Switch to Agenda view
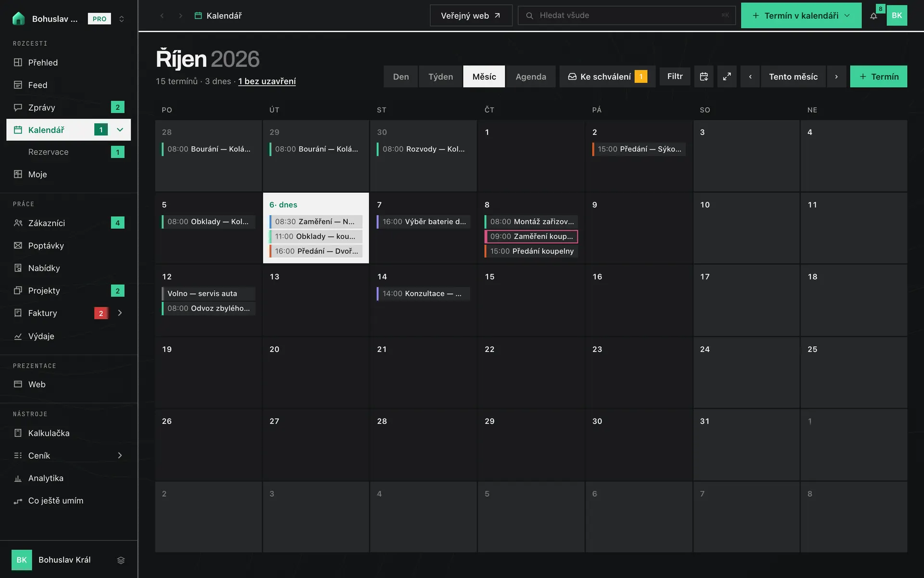Image resolution: width=924 pixels, height=578 pixels. pyautogui.click(x=531, y=77)
